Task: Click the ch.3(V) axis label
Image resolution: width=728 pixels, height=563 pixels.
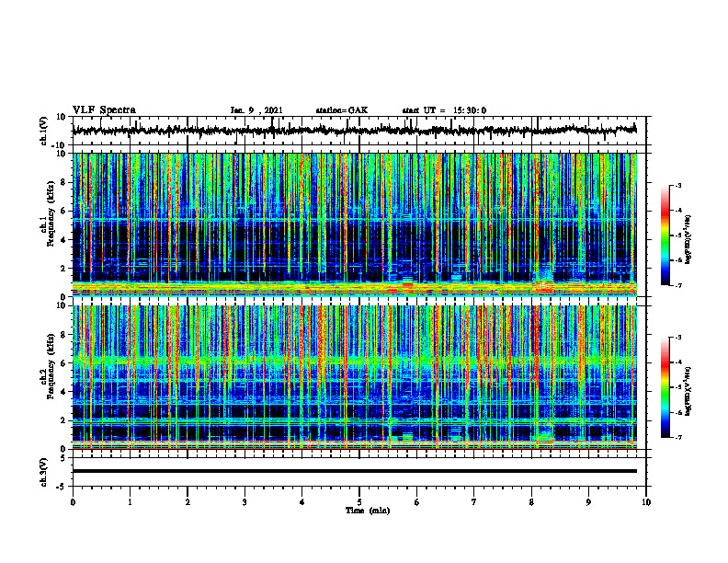Action: pyautogui.click(x=44, y=472)
